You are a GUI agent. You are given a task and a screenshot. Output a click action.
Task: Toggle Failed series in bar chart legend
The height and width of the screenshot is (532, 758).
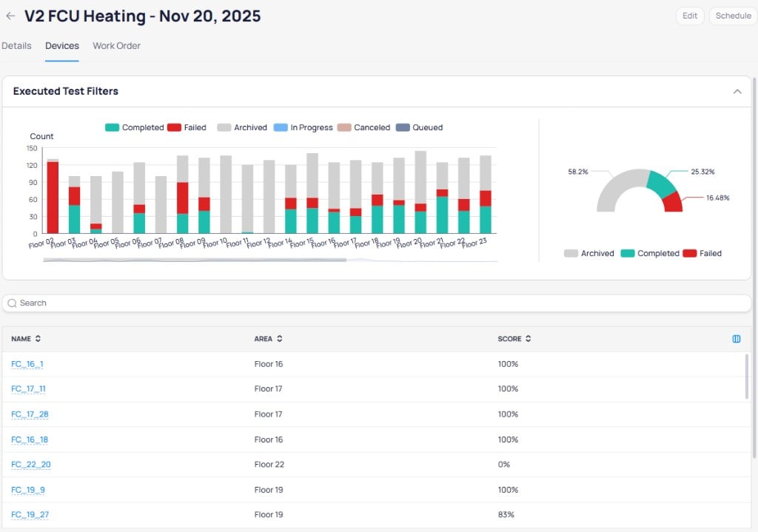pyautogui.click(x=187, y=127)
